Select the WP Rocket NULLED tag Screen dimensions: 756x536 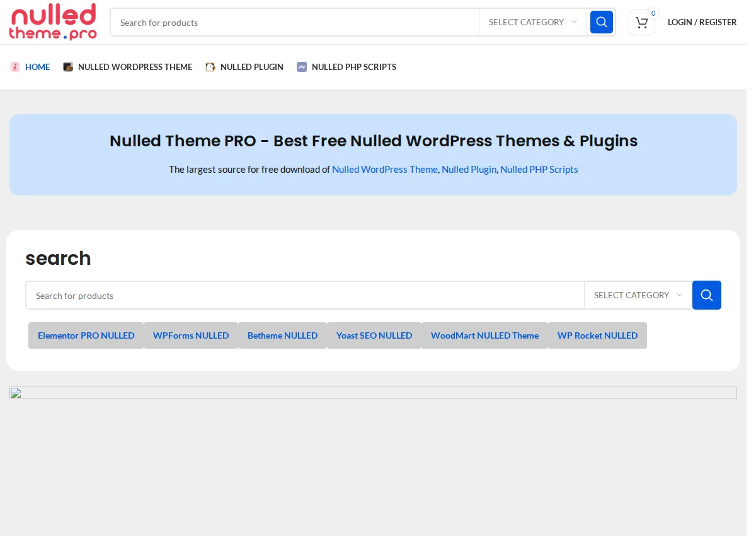click(597, 335)
